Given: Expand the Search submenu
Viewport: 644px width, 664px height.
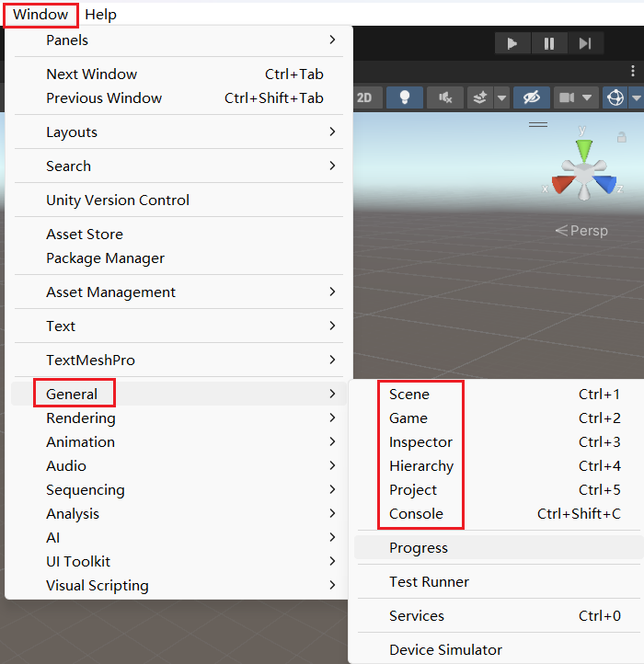Looking at the screenshot, I should click(178, 166).
